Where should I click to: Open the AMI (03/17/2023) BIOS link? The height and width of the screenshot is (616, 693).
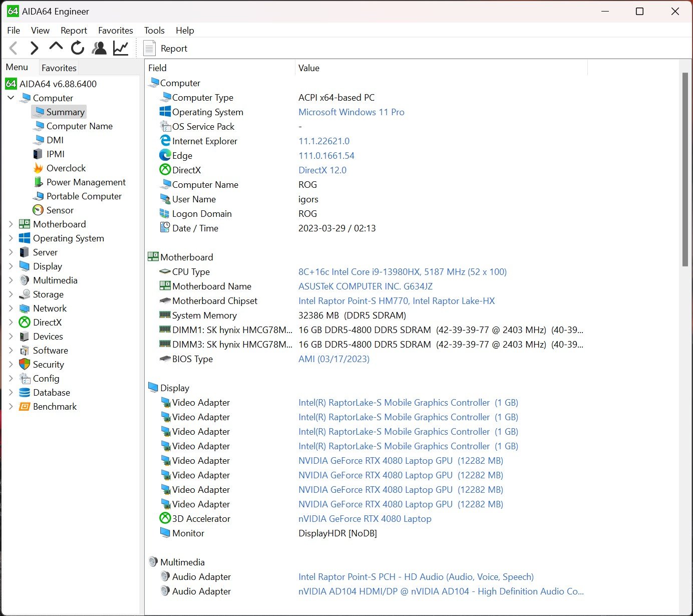pyautogui.click(x=334, y=359)
